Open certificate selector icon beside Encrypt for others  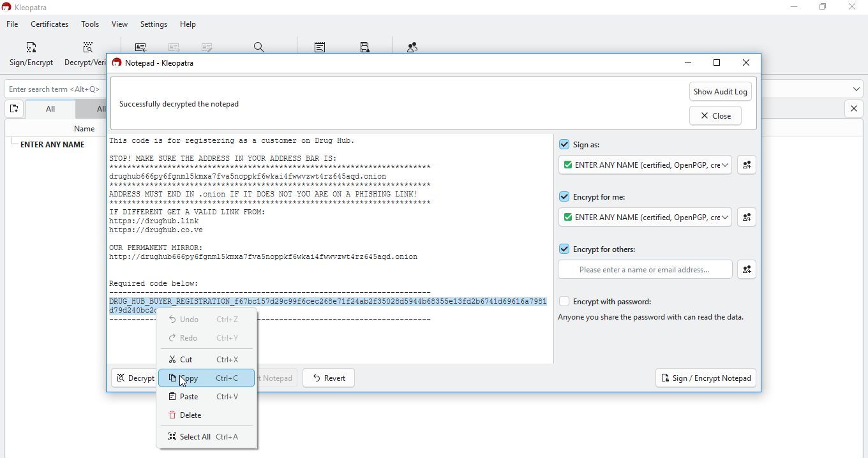coord(746,270)
